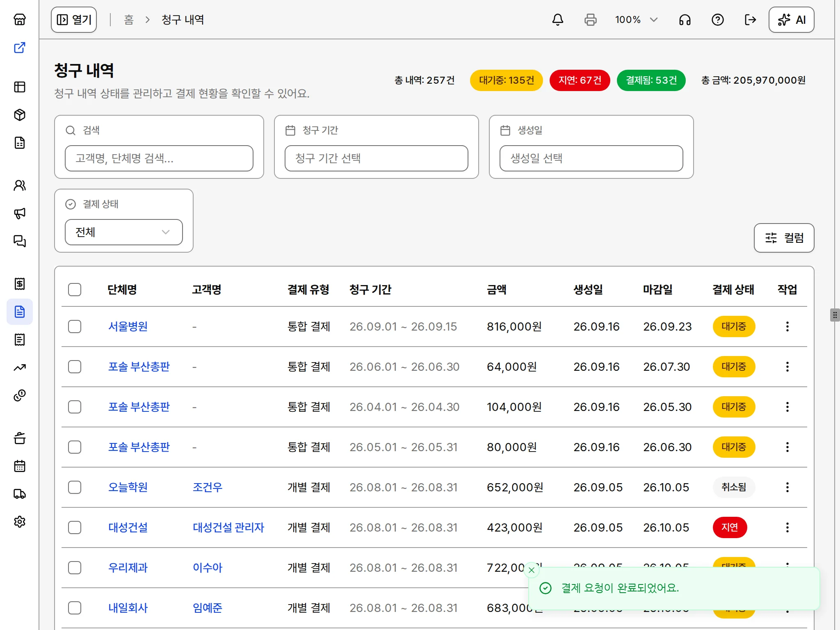Open the trending chart sidebar icon
Viewport: 840px width, 630px height.
tap(20, 367)
